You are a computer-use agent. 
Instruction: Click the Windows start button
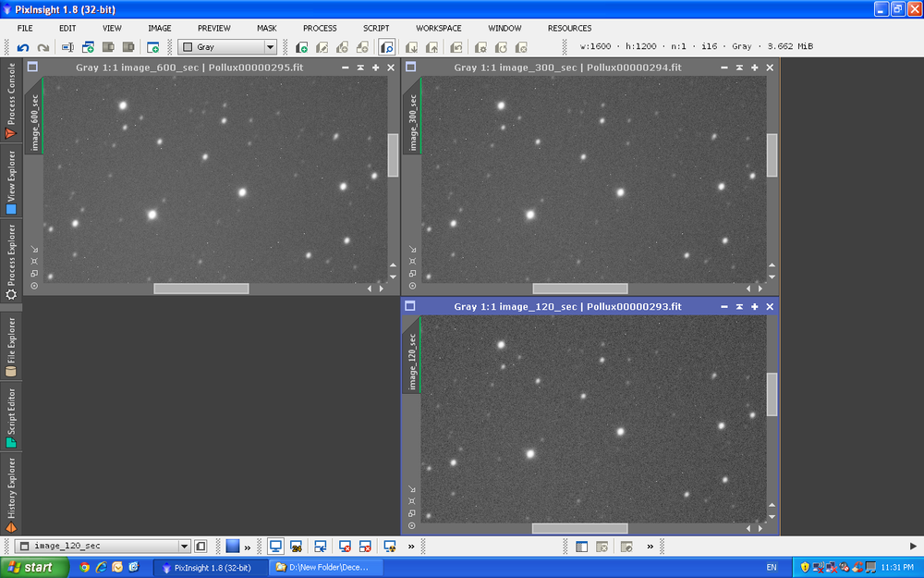pyautogui.click(x=30, y=567)
